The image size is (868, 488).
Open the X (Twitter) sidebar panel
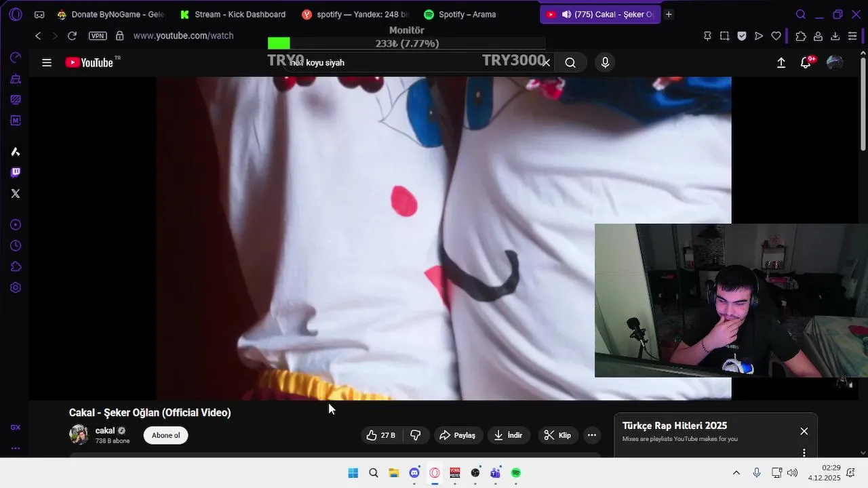pyautogui.click(x=16, y=194)
